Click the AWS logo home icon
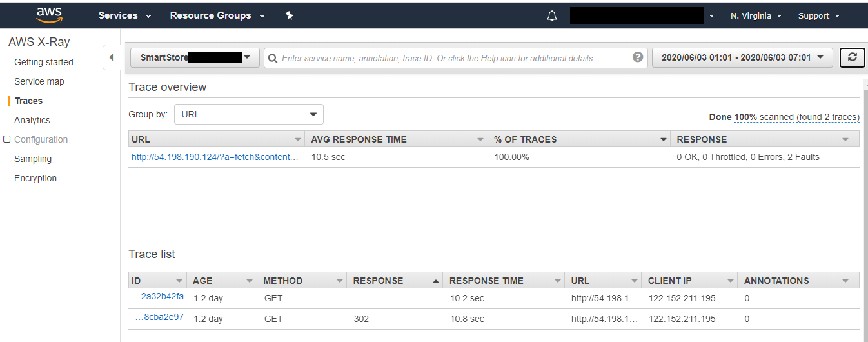This screenshot has width=868, height=342. pos(50,15)
